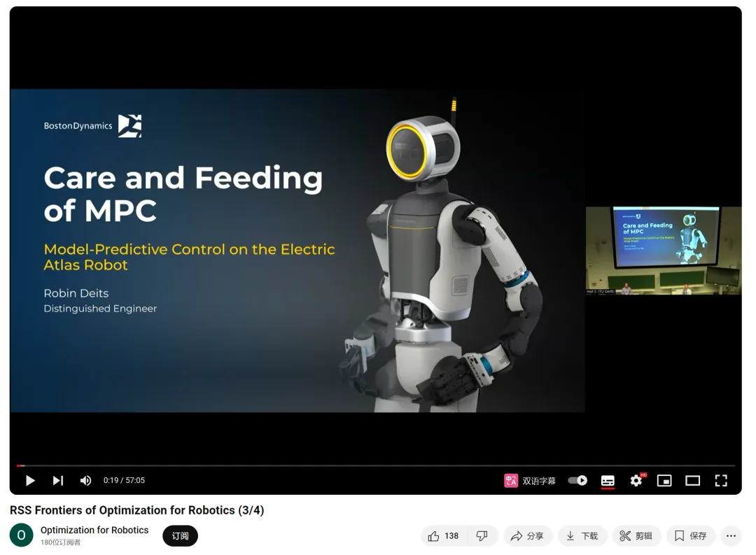756x555 pixels.
Task: Skip to the next video
Action: 58,481
